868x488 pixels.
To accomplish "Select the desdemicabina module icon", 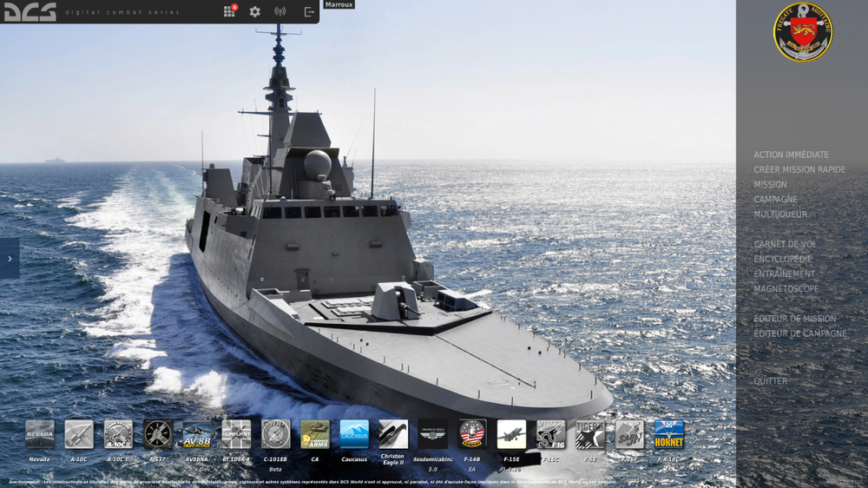I will [433, 433].
